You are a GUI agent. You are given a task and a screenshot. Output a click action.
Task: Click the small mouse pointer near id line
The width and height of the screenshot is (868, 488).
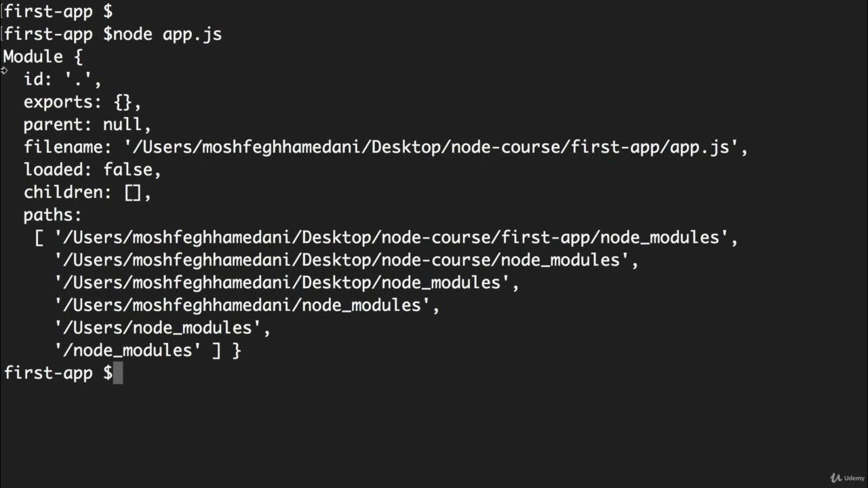pyautogui.click(x=4, y=70)
